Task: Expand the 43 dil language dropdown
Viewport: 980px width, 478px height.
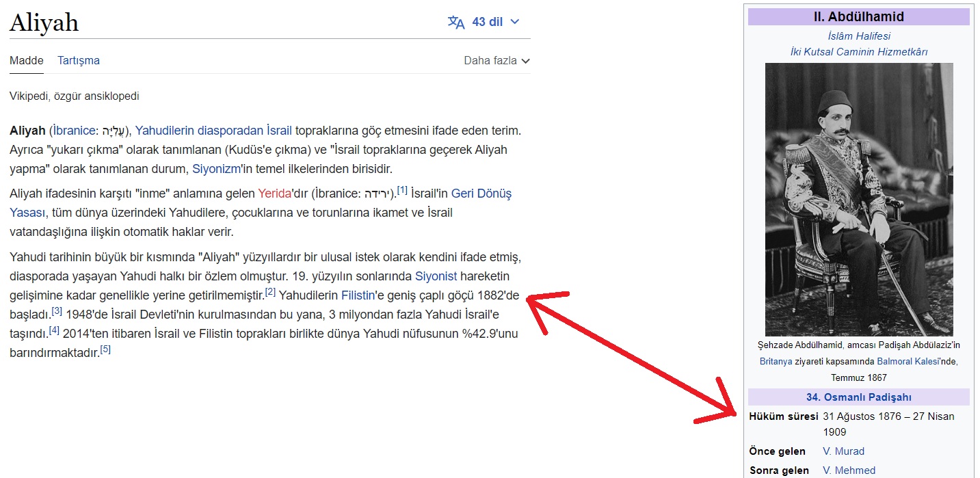Action: [484, 22]
